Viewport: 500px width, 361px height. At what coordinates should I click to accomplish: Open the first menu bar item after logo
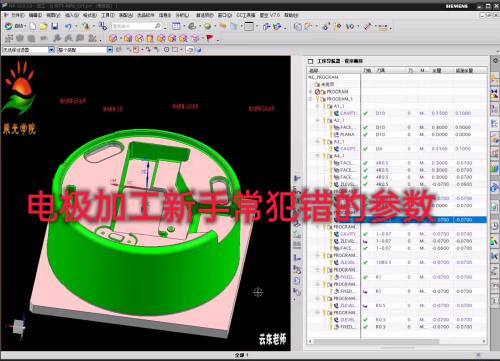(18, 15)
